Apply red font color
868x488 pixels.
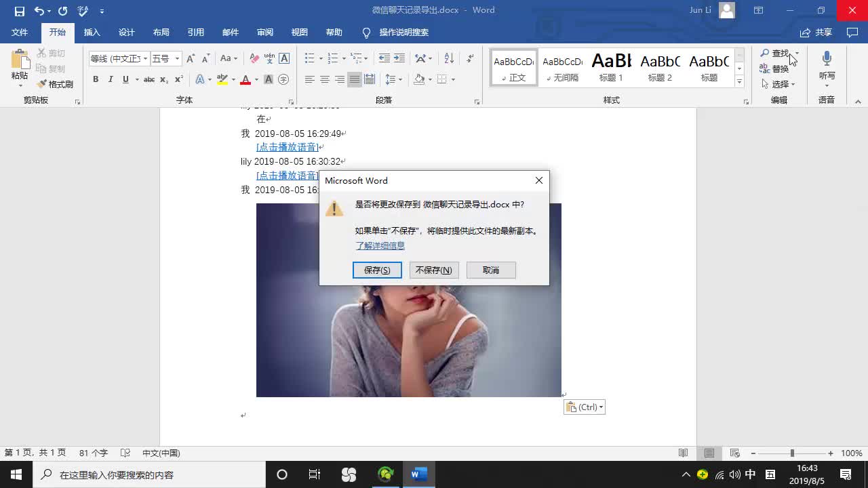[x=245, y=79]
